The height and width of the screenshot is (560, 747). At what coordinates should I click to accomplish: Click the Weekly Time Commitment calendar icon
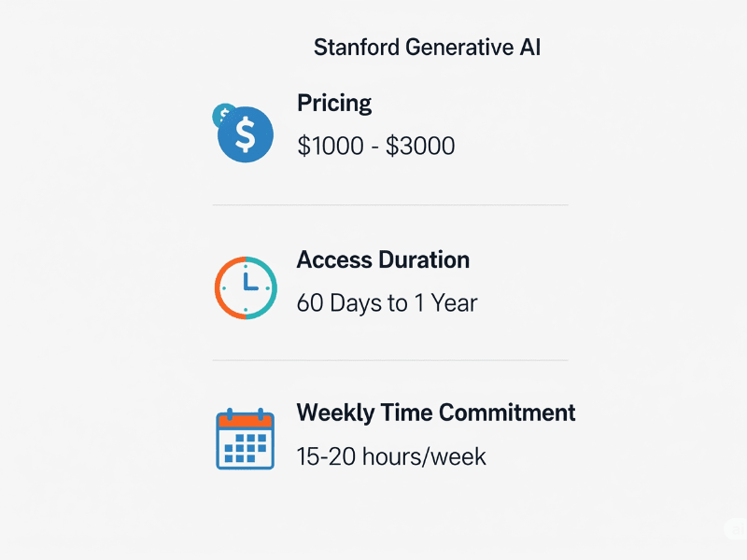pos(246,439)
